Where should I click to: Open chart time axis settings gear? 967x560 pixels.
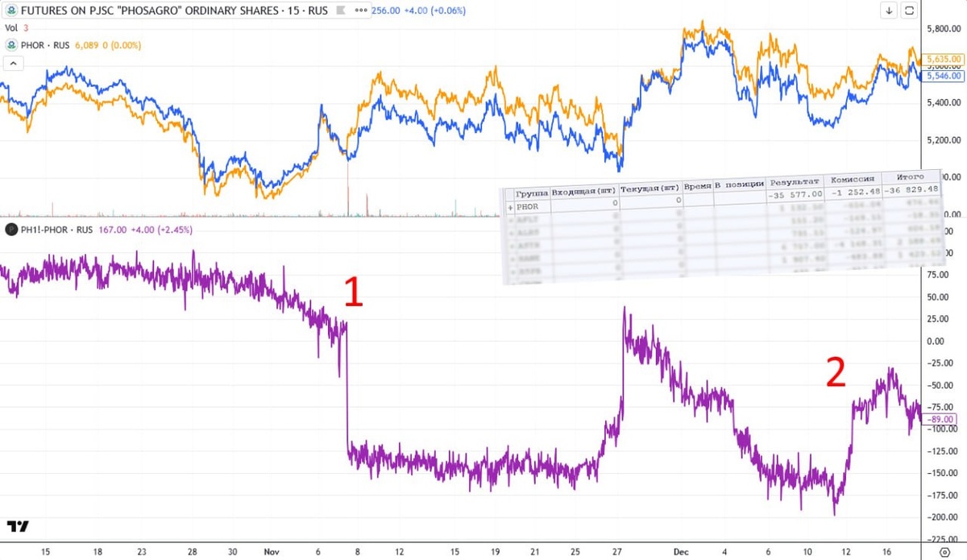point(944,552)
